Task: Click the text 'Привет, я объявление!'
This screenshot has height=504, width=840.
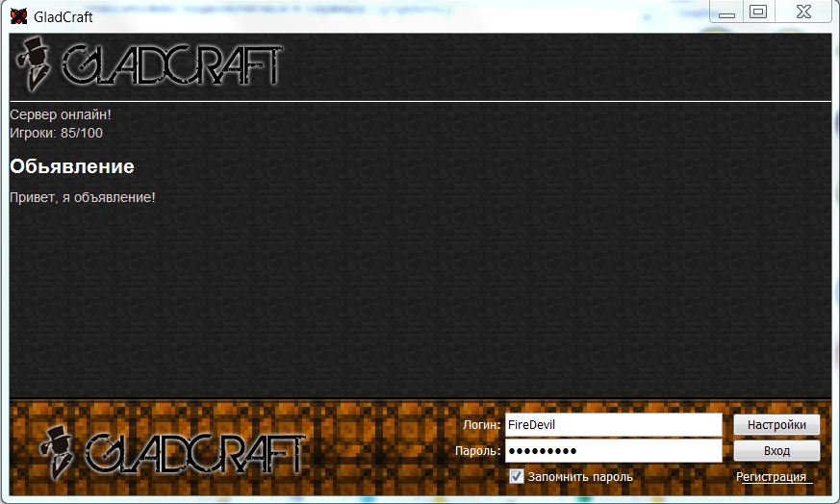Action: [x=83, y=197]
